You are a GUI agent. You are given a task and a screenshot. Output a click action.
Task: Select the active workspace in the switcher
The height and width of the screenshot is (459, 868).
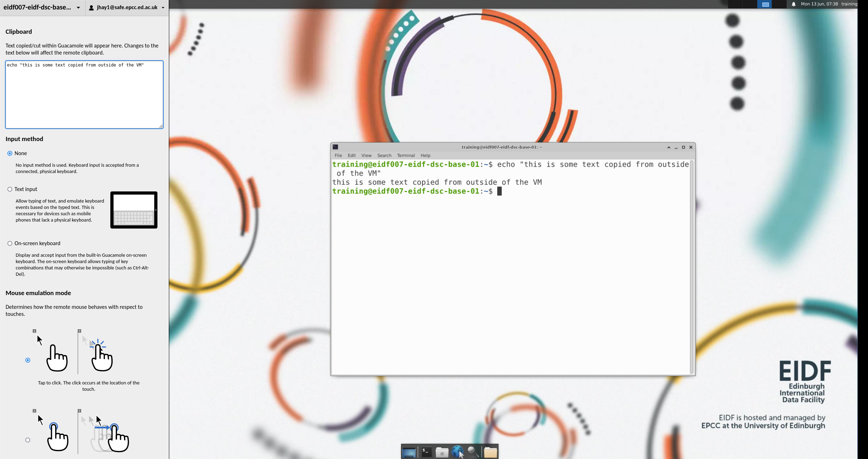click(x=765, y=4)
